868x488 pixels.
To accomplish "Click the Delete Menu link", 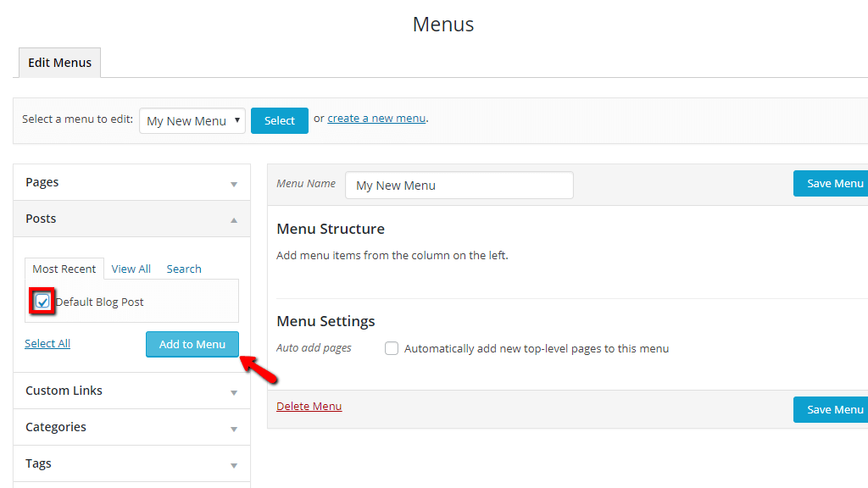I will [309, 406].
